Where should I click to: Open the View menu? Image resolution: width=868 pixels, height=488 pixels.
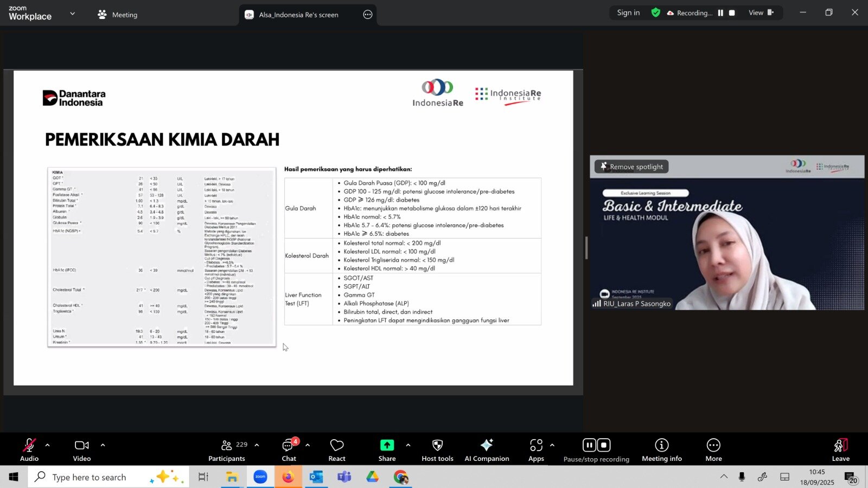tap(760, 13)
